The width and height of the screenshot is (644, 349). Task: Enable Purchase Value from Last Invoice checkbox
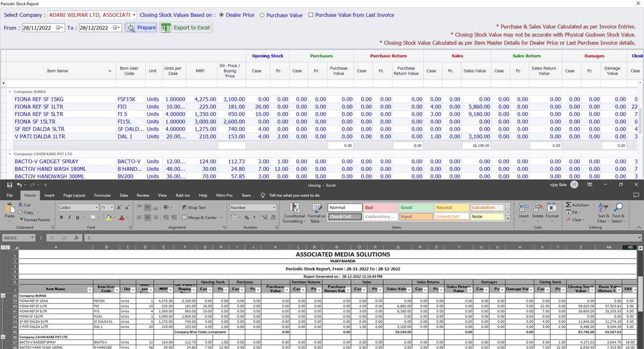coord(311,15)
